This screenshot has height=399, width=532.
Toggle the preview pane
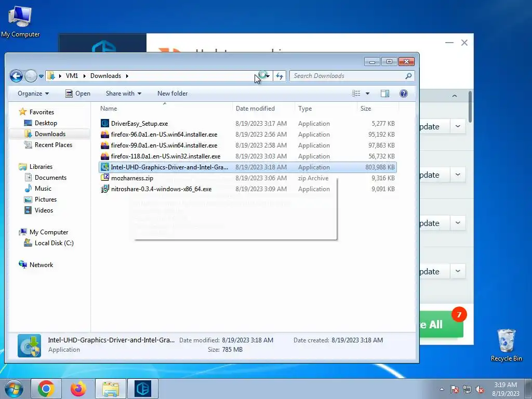(385, 94)
